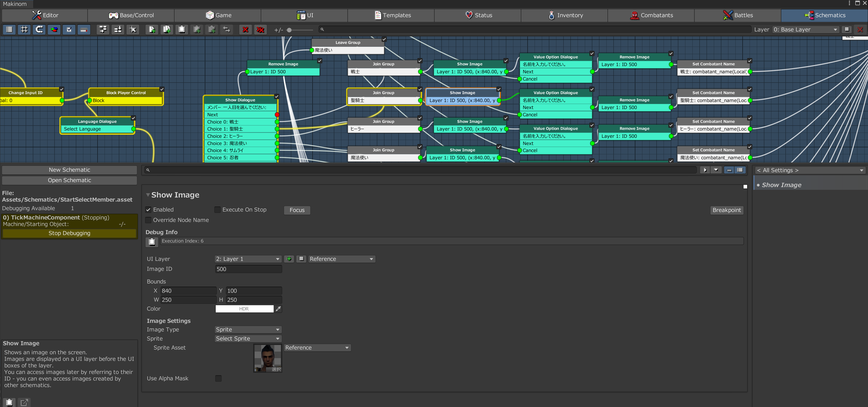Check the Use Alpha Mask checkbox
Viewport: 868px width, 407px height.
(x=218, y=378)
